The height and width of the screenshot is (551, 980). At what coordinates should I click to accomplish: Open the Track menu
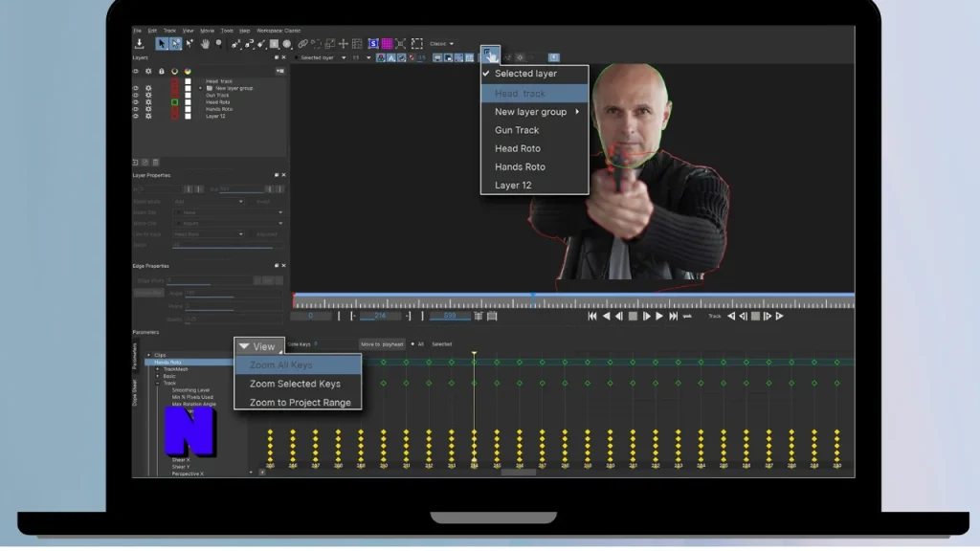[x=169, y=30]
